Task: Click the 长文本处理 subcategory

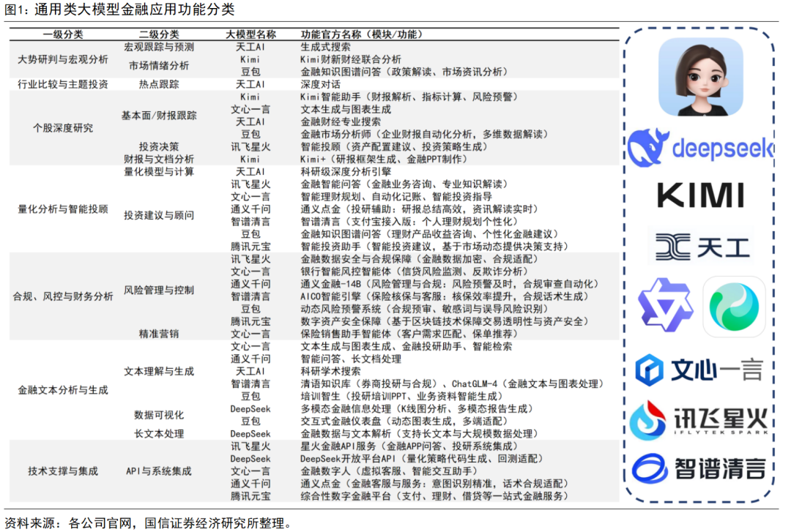Action: 159,434
